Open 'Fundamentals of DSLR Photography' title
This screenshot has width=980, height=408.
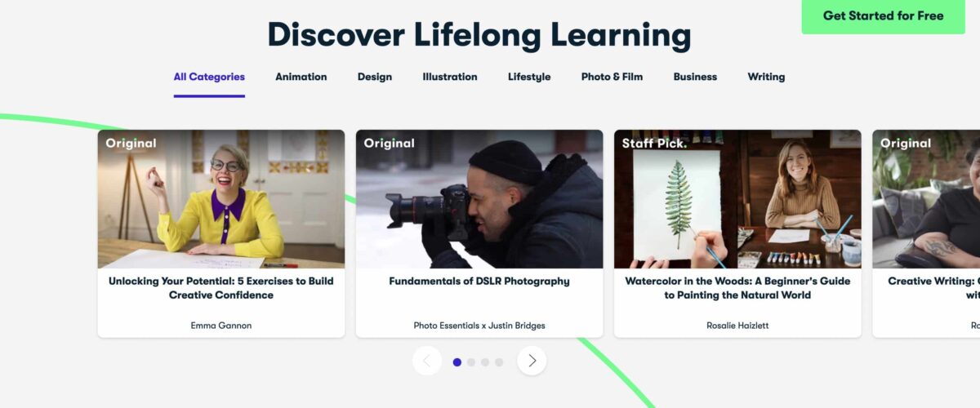[x=479, y=281]
